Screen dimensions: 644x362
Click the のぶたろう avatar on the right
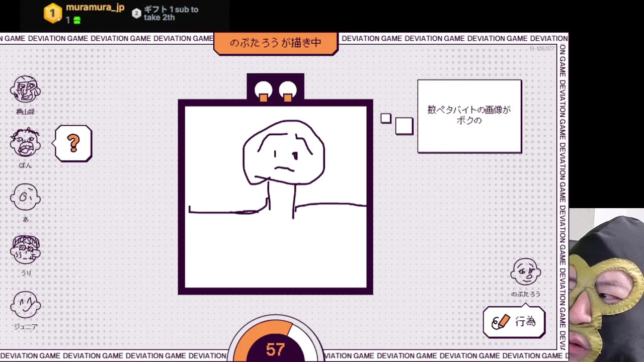(x=526, y=272)
